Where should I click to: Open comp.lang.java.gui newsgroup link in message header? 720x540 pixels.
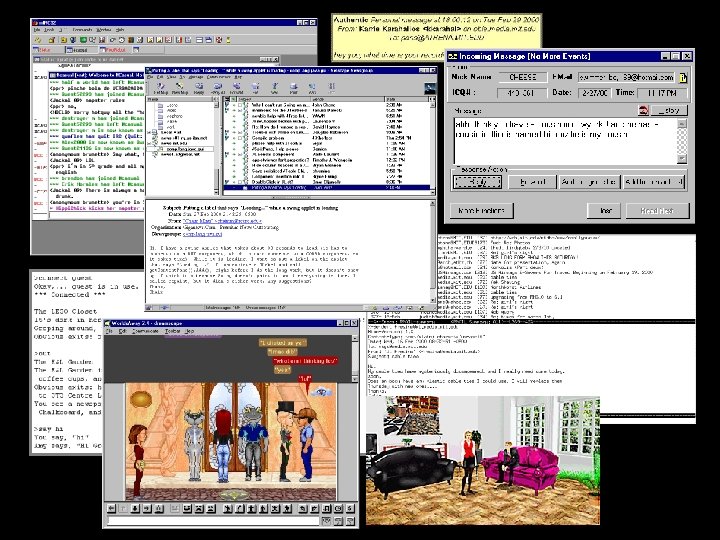(202, 234)
